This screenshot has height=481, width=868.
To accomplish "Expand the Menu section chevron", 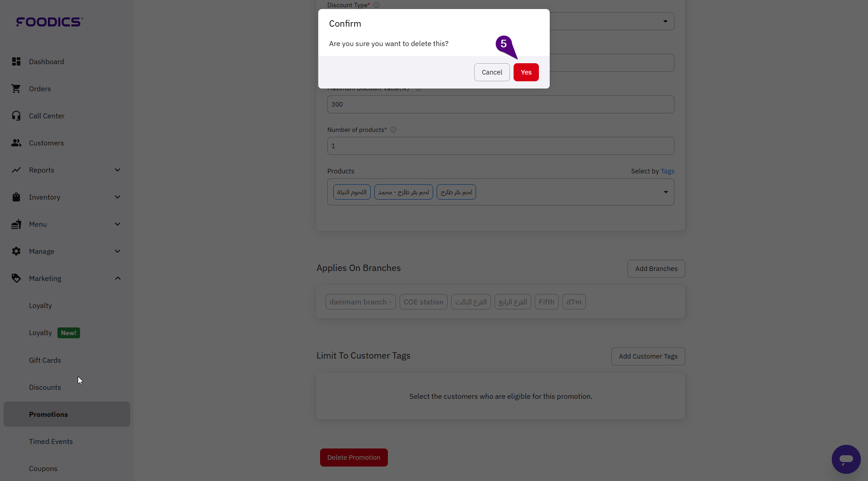I will pyautogui.click(x=118, y=224).
